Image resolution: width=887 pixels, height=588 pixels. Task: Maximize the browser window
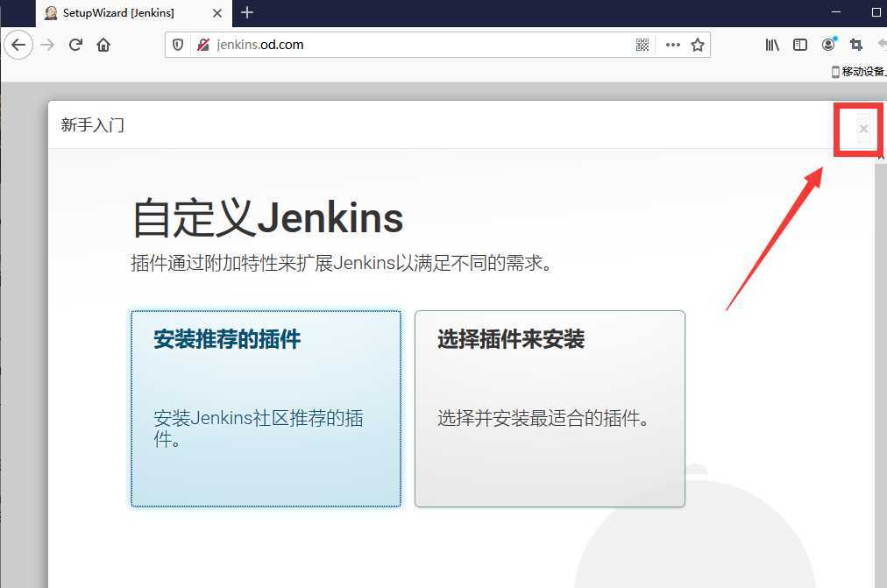876,12
